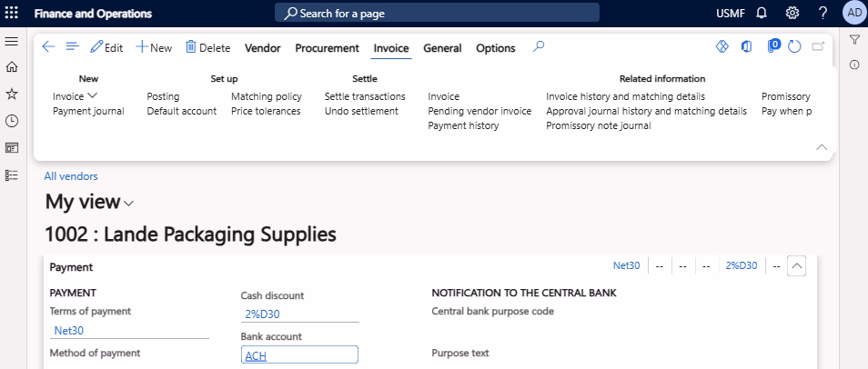Collapse the Payment fast tab
The width and height of the screenshot is (868, 369).
pos(797,266)
